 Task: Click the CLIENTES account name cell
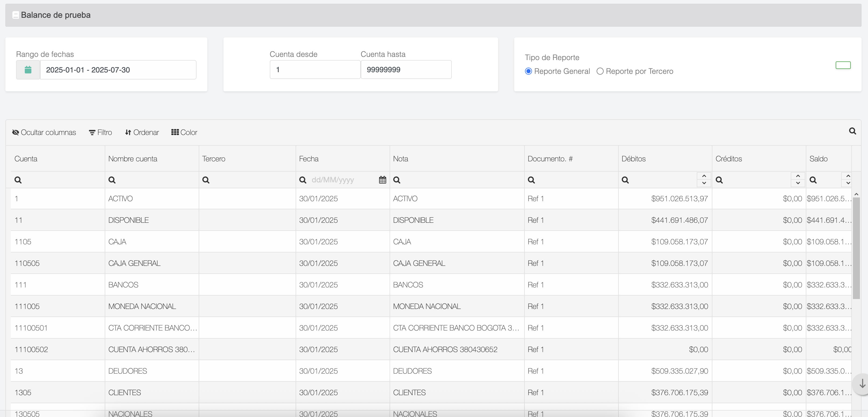tap(152, 393)
